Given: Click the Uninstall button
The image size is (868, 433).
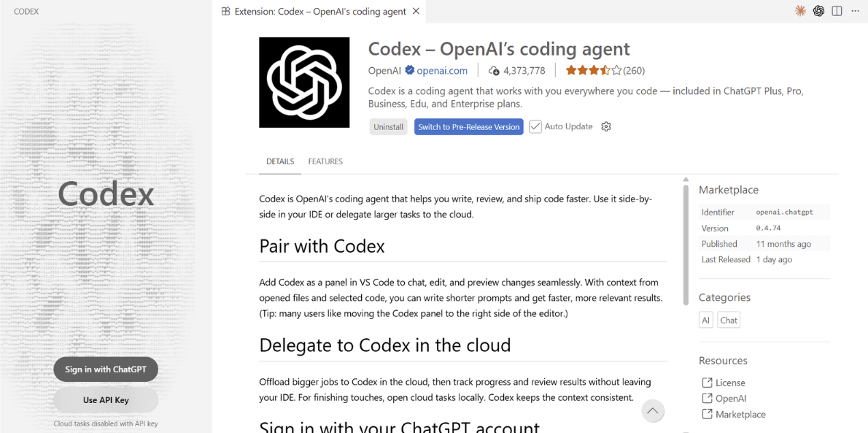Looking at the screenshot, I should [388, 127].
